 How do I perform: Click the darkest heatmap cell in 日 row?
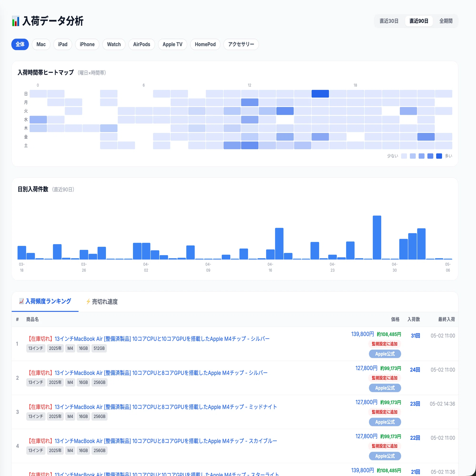coord(320,94)
